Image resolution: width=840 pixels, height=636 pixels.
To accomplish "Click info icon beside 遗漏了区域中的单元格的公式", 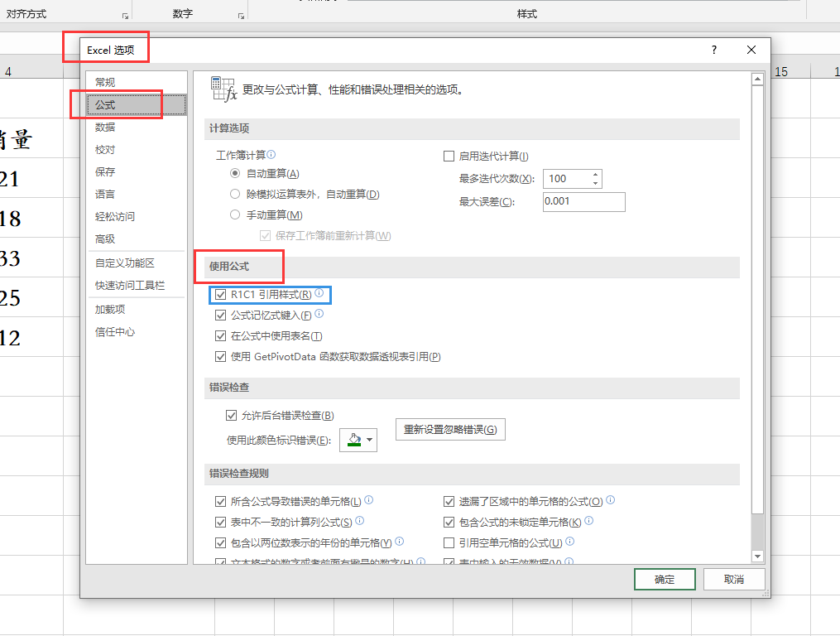I will tap(610, 500).
